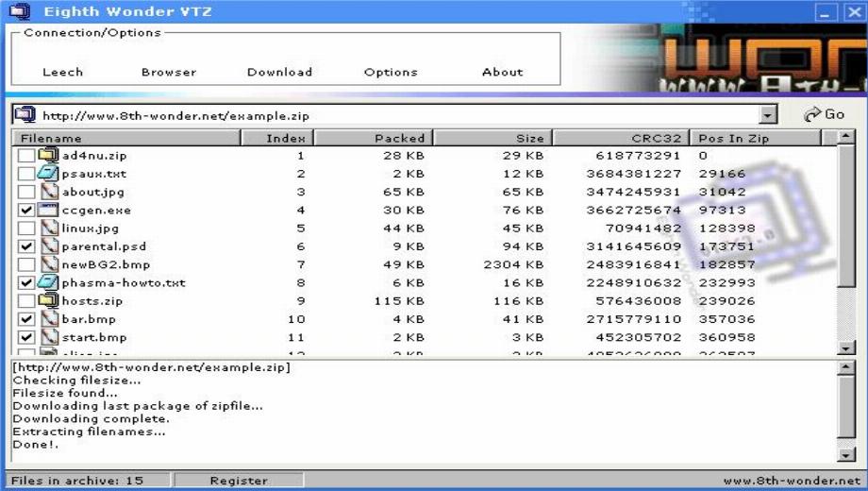Click the Eighth Wonder title bar app icon

[x=21, y=11]
